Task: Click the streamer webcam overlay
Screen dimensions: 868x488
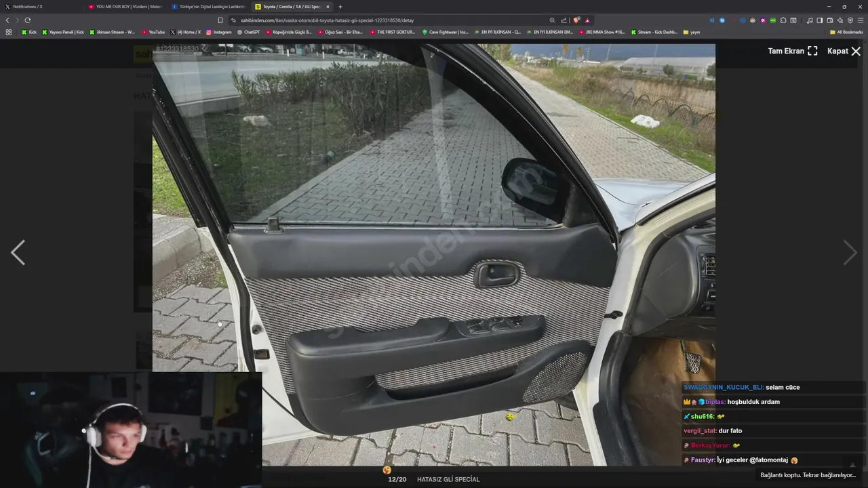Action: coord(131,430)
